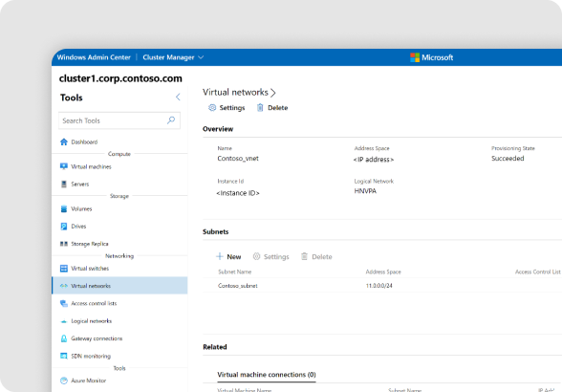Collapse the Tools panel with chevron
This screenshot has width=562, height=392.
point(178,97)
